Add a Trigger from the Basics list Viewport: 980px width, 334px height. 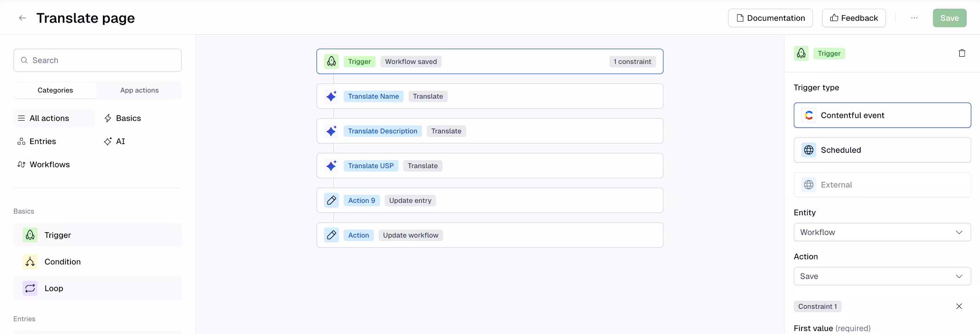(x=97, y=235)
